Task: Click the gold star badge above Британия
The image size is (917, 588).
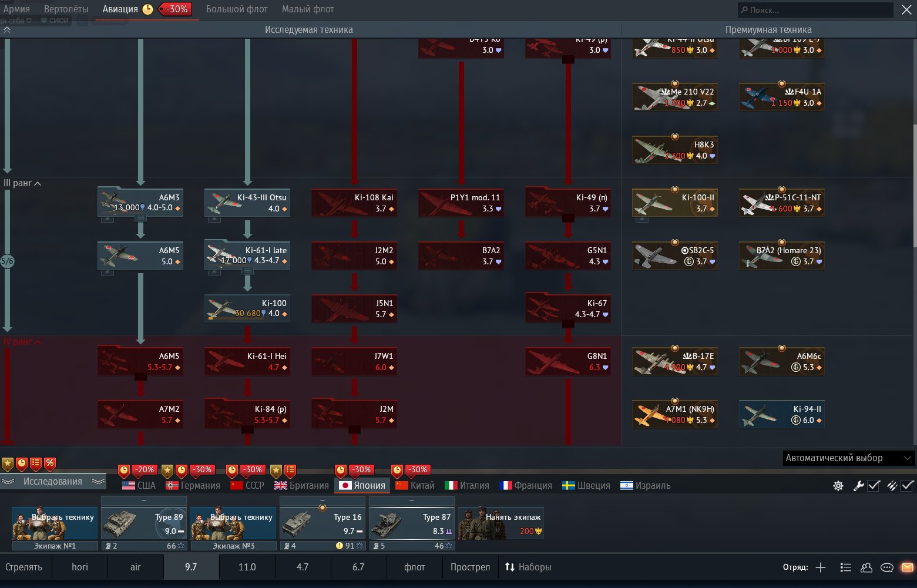Action: click(276, 471)
